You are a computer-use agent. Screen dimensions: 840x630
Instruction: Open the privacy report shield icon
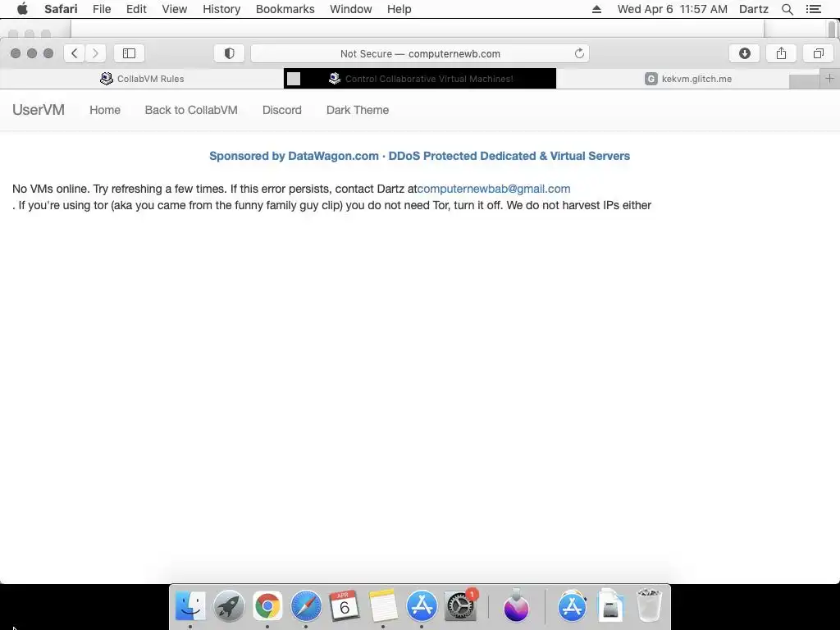[230, 53]
